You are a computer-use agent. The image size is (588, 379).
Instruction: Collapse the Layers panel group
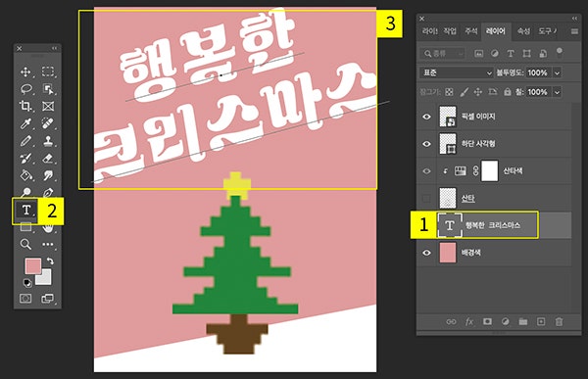pyautogui.click(x=574, y=18)
